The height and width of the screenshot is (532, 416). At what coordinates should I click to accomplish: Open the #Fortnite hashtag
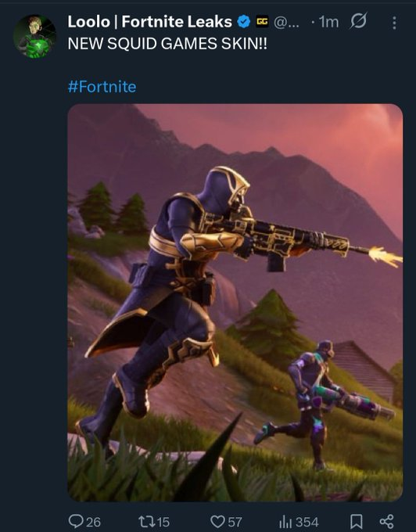pyautogui.click(x=102, y=87)
